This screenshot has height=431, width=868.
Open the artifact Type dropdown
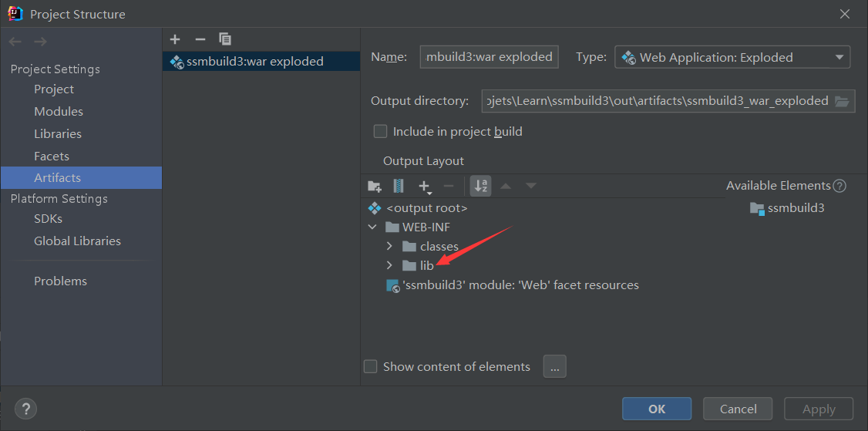coord(732,57)
